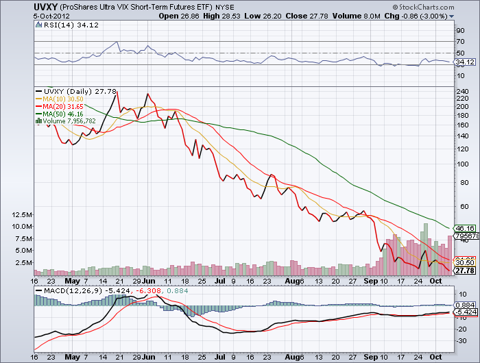Click the 5-Oct-2012 date label

51,16
